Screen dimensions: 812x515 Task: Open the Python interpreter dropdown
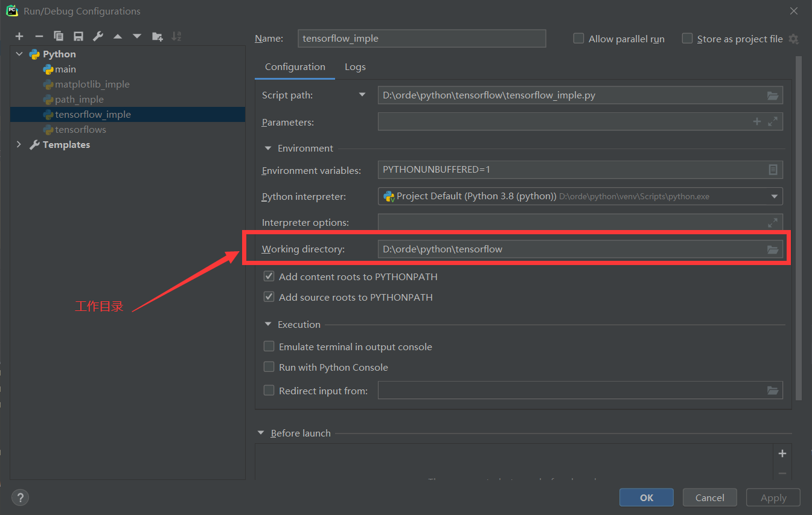(775, 196)
